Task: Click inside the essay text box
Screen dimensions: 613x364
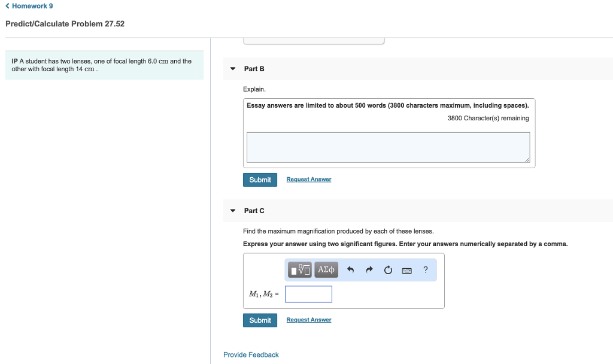Action: (x=388, y=146)
